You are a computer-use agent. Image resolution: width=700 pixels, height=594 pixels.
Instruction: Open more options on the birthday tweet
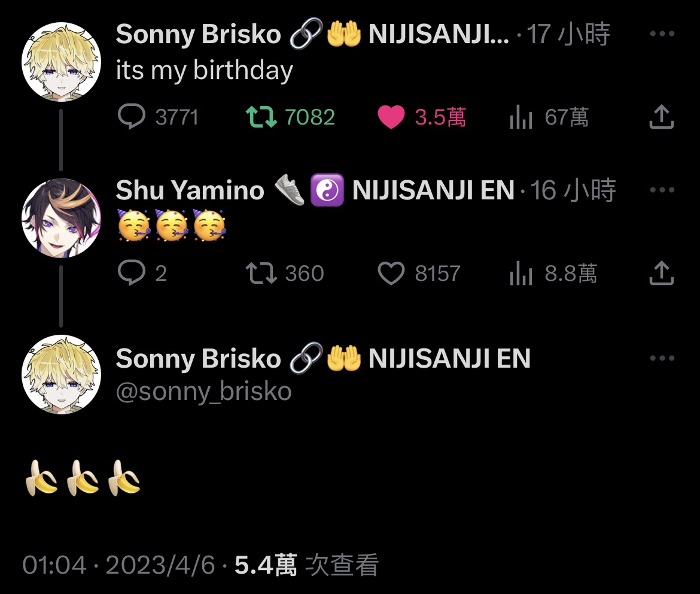click(x=662, y=34)
